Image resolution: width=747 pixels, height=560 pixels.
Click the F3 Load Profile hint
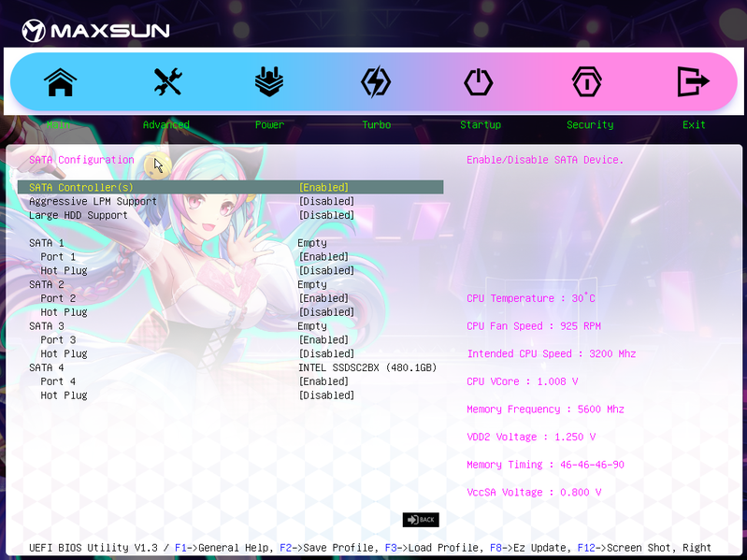coord(435,548)
